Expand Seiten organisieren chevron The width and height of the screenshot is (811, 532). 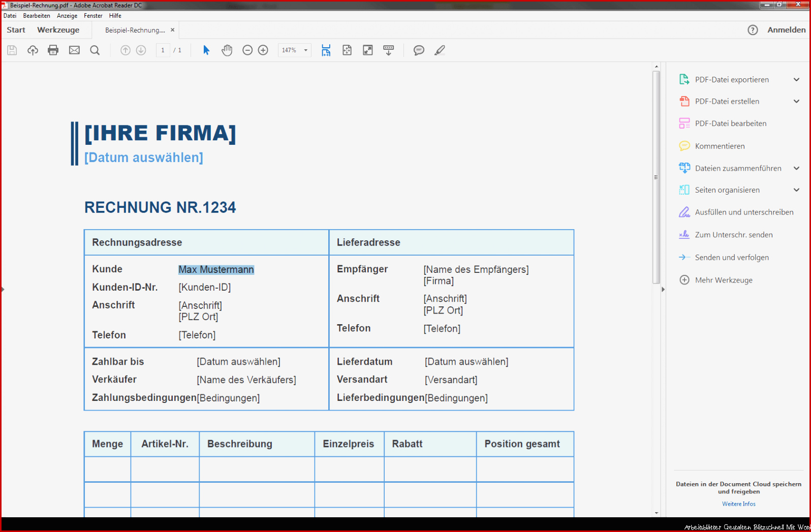pyautogui.click(x=796, y=190)
